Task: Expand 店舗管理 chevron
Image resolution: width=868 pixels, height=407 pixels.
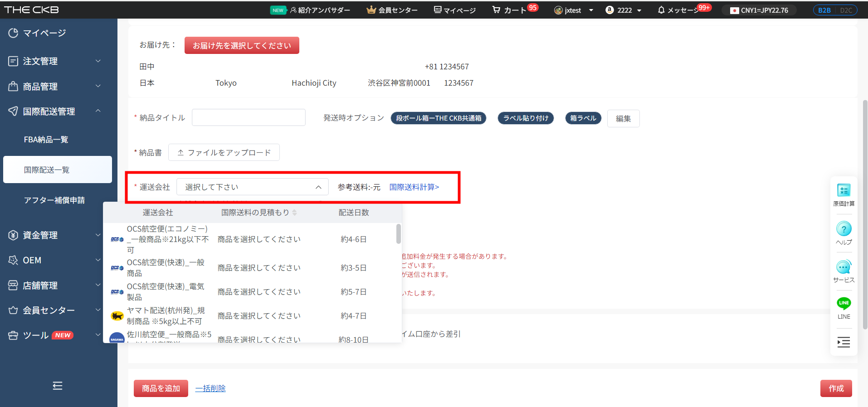Action: pyautogui.click(x=98, y=286)
